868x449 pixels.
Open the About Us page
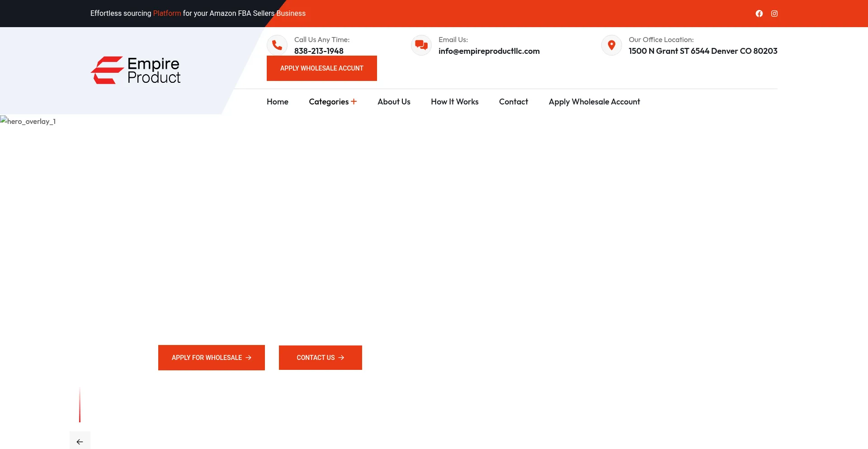(x=394, y=102)
